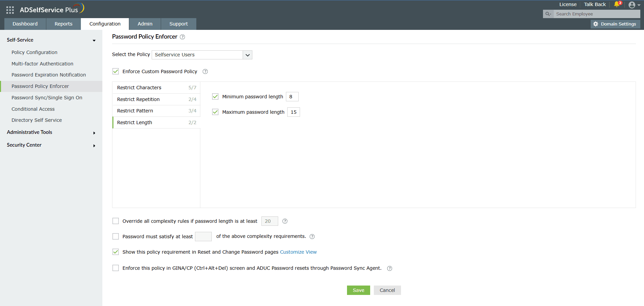The height and width of the screenshot is (306, 644).
Task: Open Restrict Repetition settings
Action: 156,99
